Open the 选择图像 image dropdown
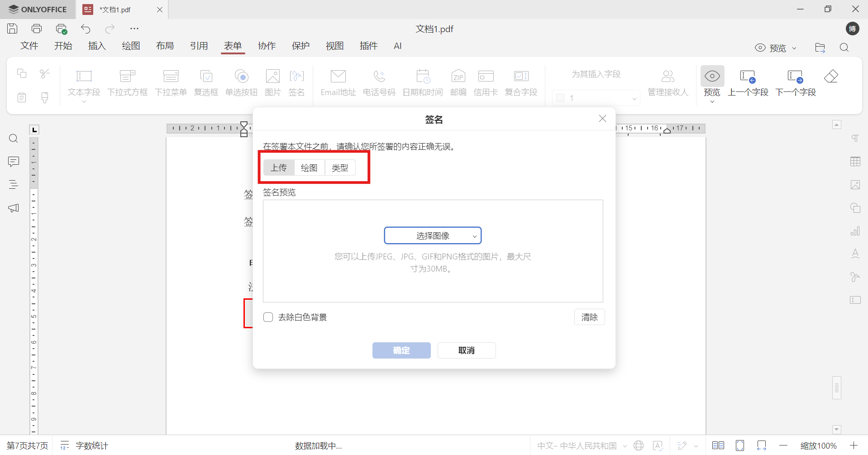This screenshot has height=455, width=868. [432, 235]
